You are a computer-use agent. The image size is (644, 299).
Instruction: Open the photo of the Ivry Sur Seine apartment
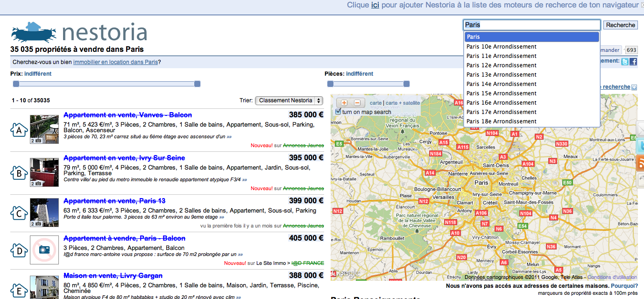click(x=44, y=172)
